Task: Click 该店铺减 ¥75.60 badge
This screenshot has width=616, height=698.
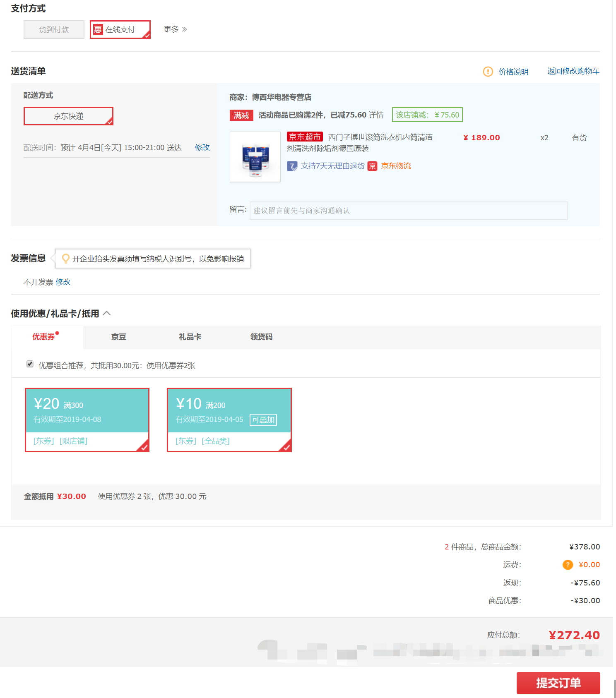Action: point(427,115)
